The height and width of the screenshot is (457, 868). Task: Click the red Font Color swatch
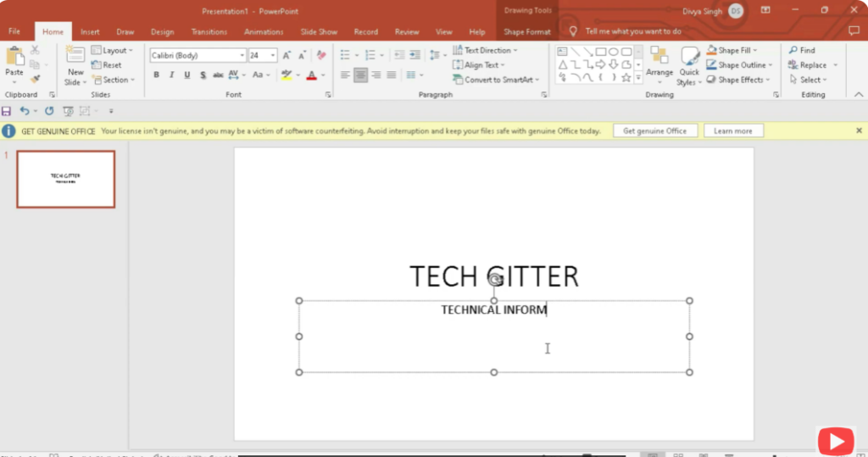(311, 75)
